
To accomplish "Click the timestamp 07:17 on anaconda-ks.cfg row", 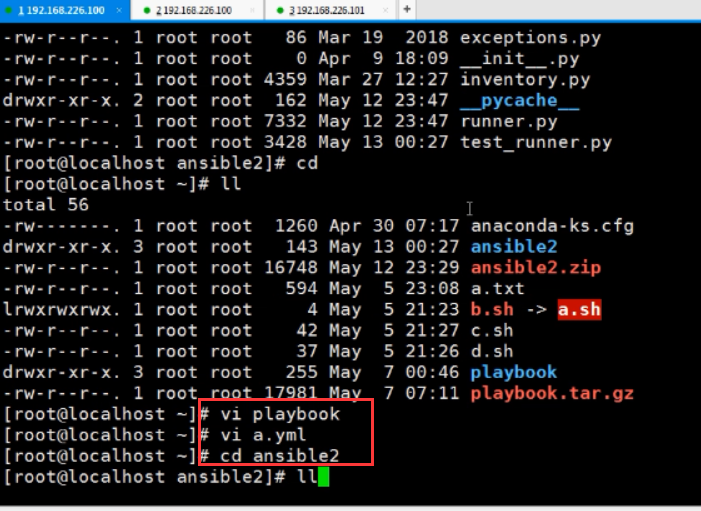I will pyautogui.click(x=432, y=226).
